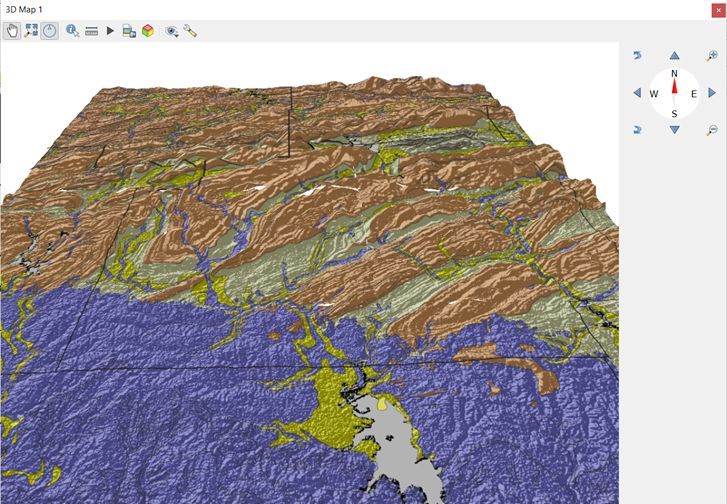
Task: Tilt camera up with curved arrow
Action: (x=638, y=56)
